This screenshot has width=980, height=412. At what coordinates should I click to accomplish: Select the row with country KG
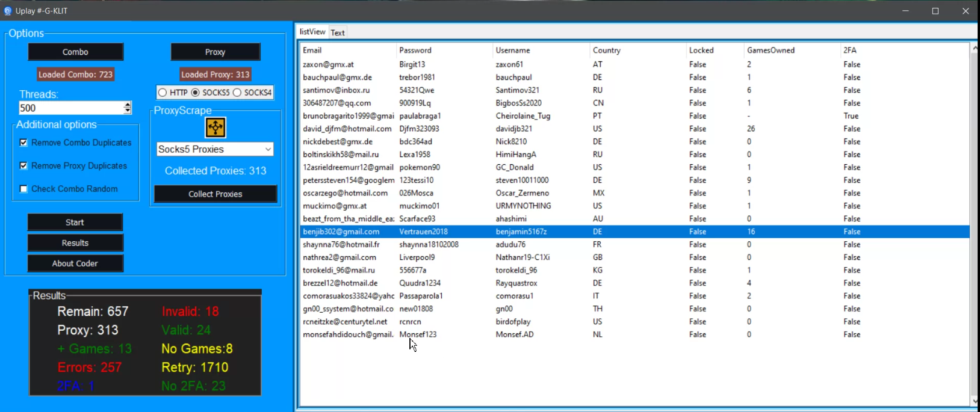tap(634, 270)
